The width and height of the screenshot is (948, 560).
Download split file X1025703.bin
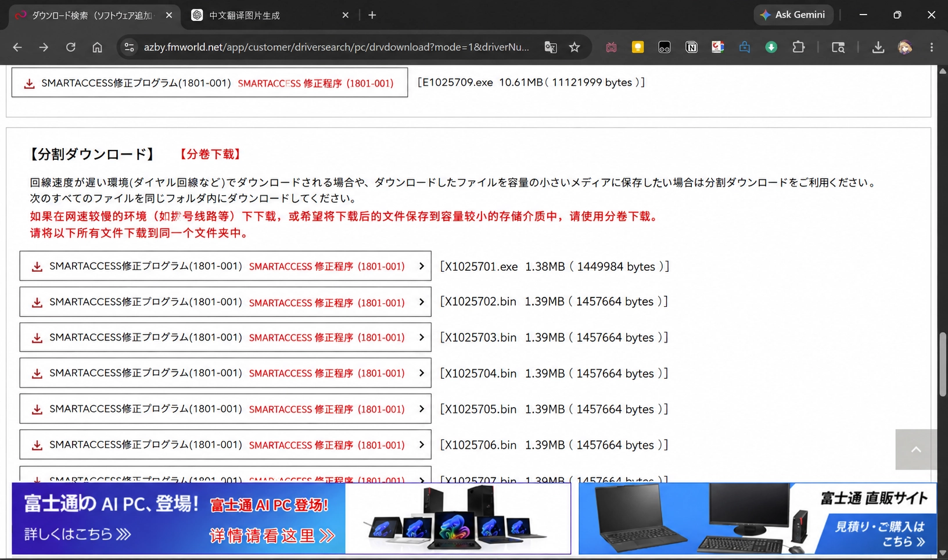[x=225, y=338]
